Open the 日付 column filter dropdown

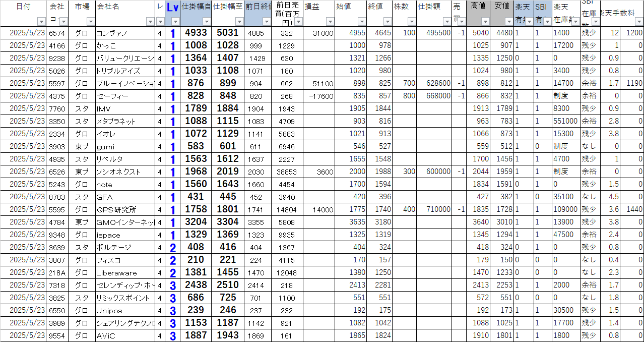pos(41,22)
